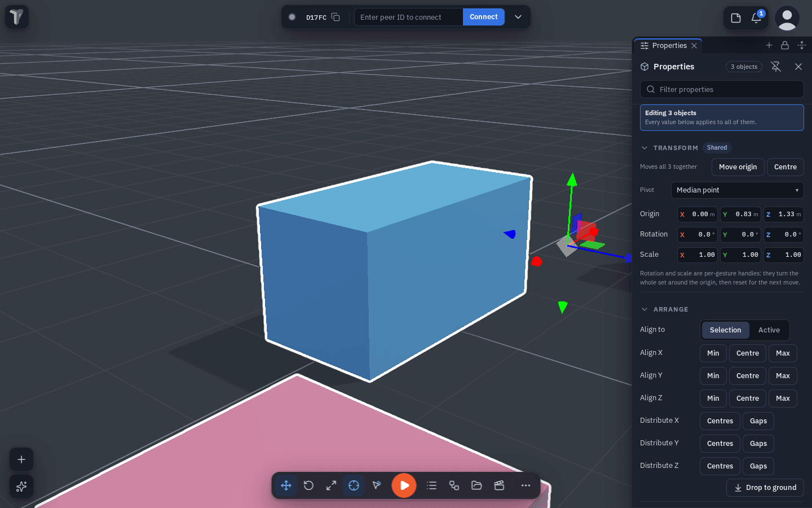
Task: Focus the Filter properties search field
Action: pos(722,89)
